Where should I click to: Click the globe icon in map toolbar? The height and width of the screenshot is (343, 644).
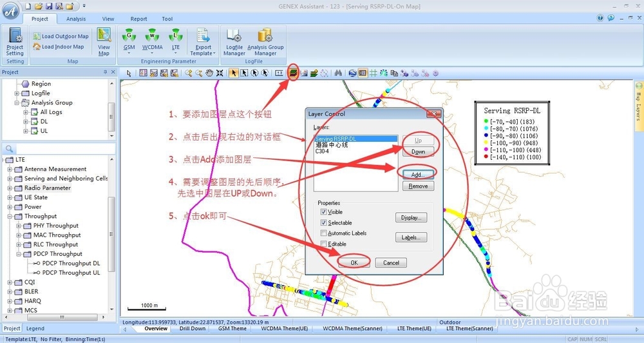coord(352,73)
